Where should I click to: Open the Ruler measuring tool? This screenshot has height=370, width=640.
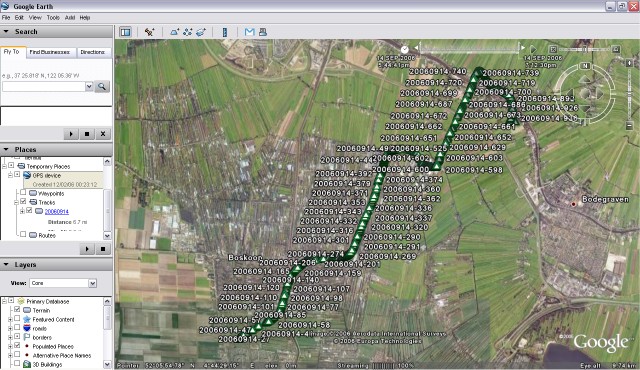click(x=224, y=32)
